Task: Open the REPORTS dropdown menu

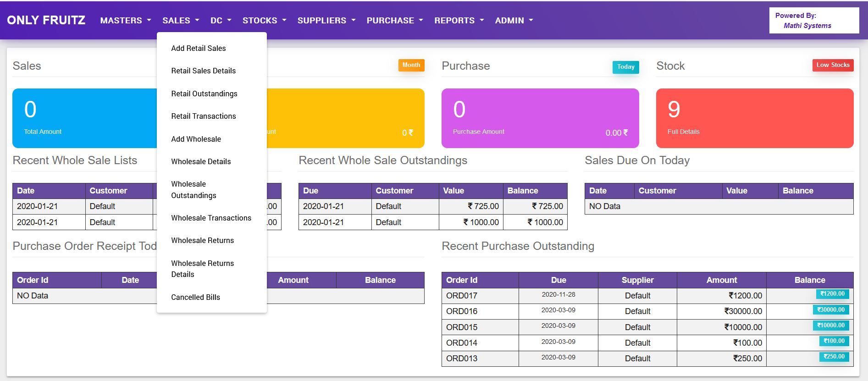Action: coord(459,21)
